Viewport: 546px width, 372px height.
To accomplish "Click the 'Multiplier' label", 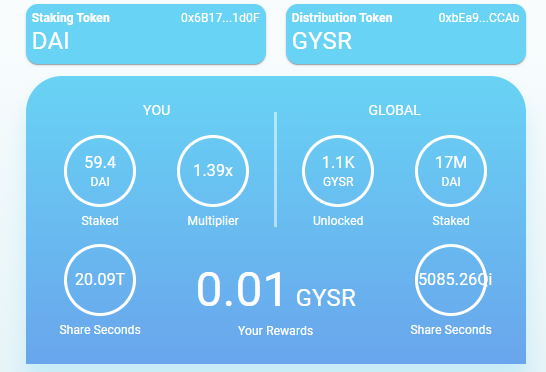I will [x=213, y=220].
